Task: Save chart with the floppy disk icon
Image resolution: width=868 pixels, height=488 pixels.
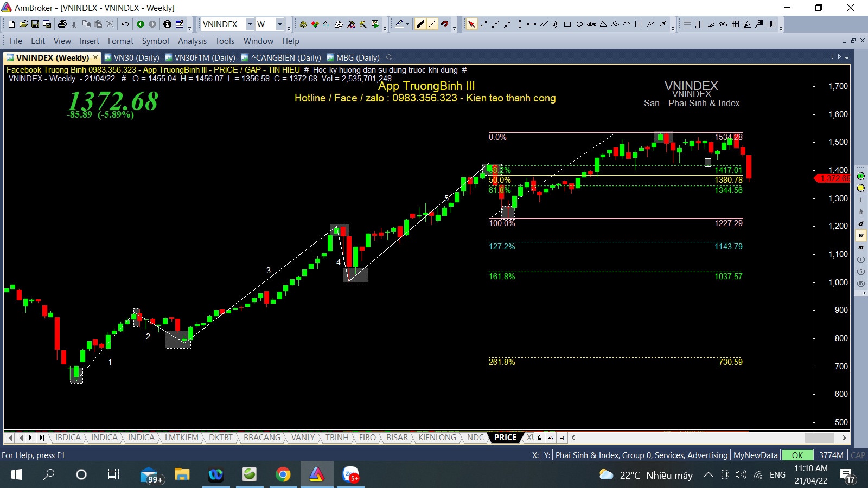Action: 35,24
